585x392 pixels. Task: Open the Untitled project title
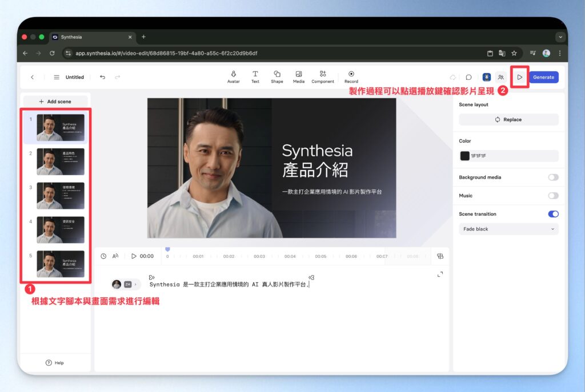pyautogui.click(x=74, y=76)
